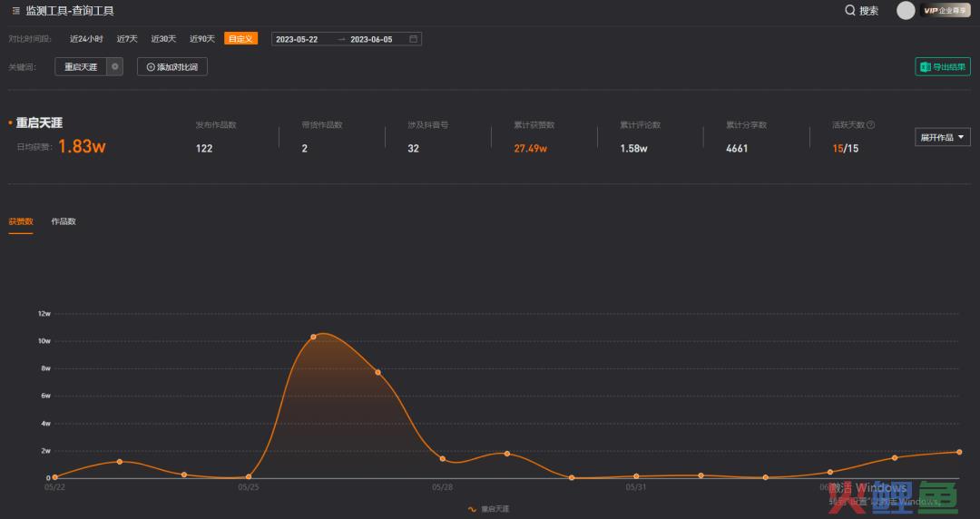The height and width of the screenshot is (519, 980).
Task: Click the search magnifier icon
Action: [x=850, y=11]
